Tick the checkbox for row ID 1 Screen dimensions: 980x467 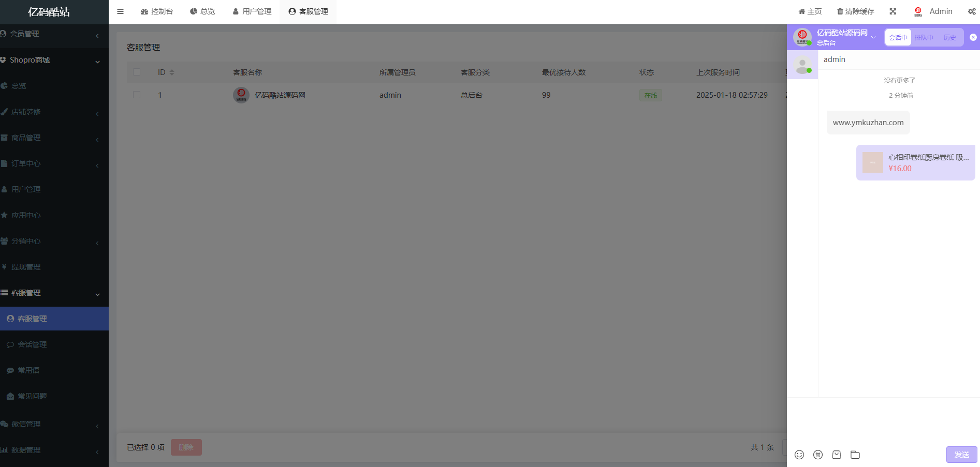[x=137, y=95]
